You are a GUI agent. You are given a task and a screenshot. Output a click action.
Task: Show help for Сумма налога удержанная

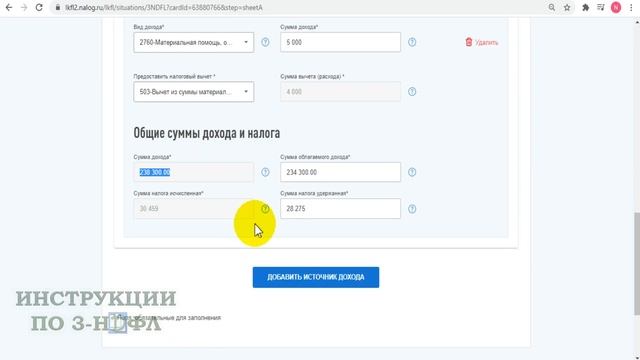412,209
